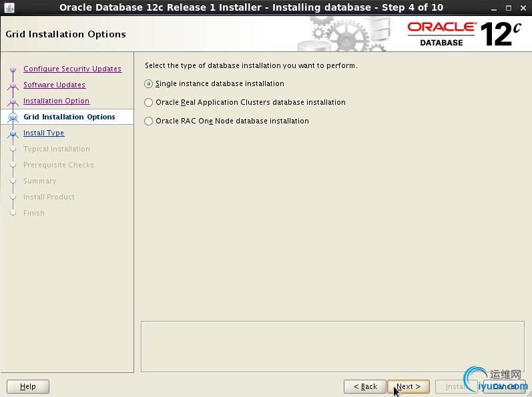Click the disabled Prerequisite Checks step

pyautogui.click(x=58, y=165)
